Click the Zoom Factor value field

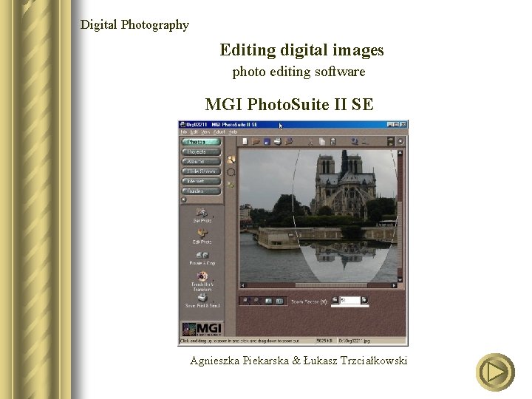(349, 300)
